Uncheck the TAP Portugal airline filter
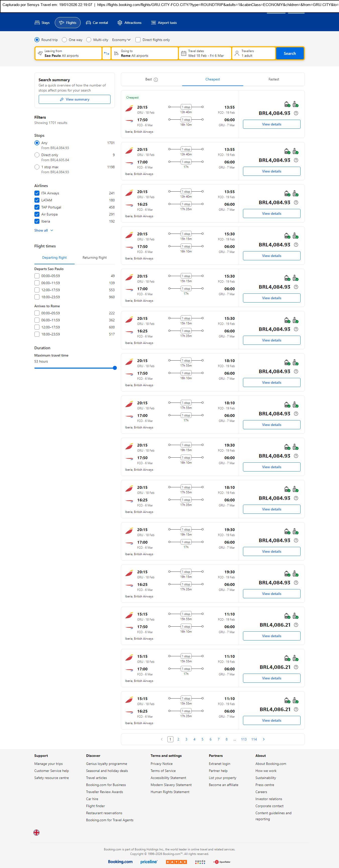The height and width of the screenshot is (868, 339). (37, 207)
